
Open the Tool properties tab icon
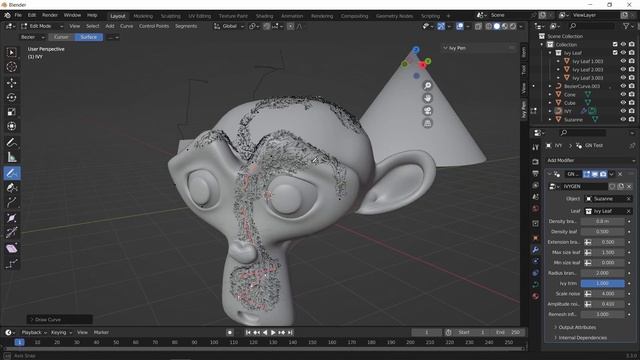click(x=536, y=147)
